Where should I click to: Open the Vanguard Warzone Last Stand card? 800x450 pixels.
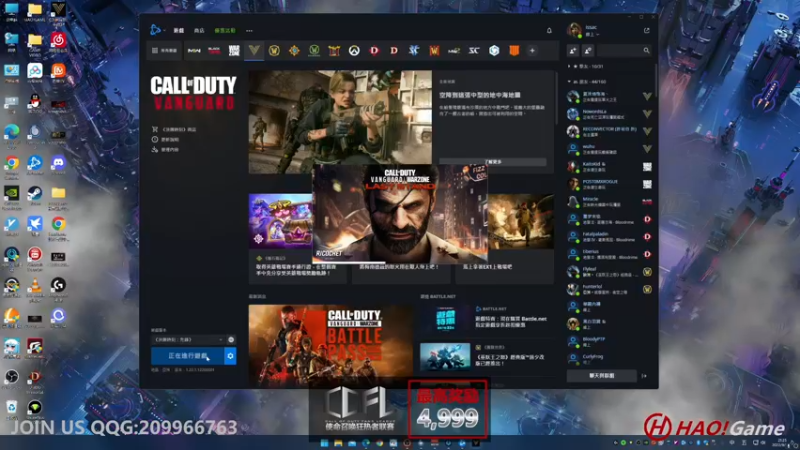(x=400, y=213)
